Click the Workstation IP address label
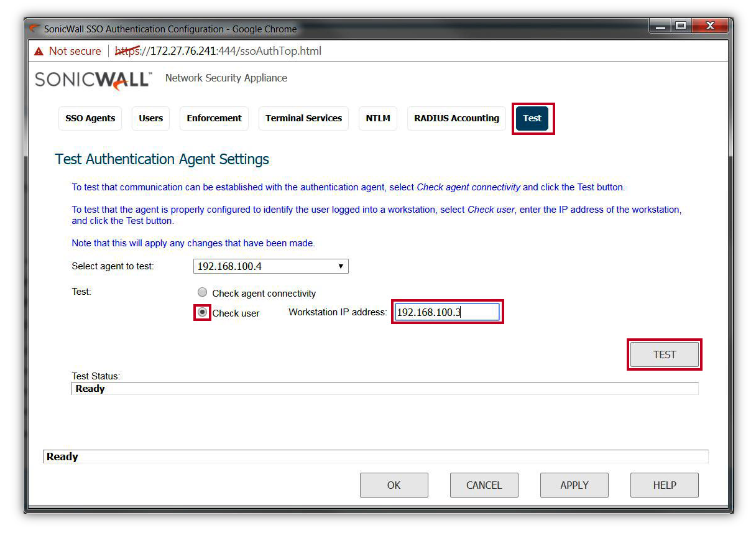 338,312
